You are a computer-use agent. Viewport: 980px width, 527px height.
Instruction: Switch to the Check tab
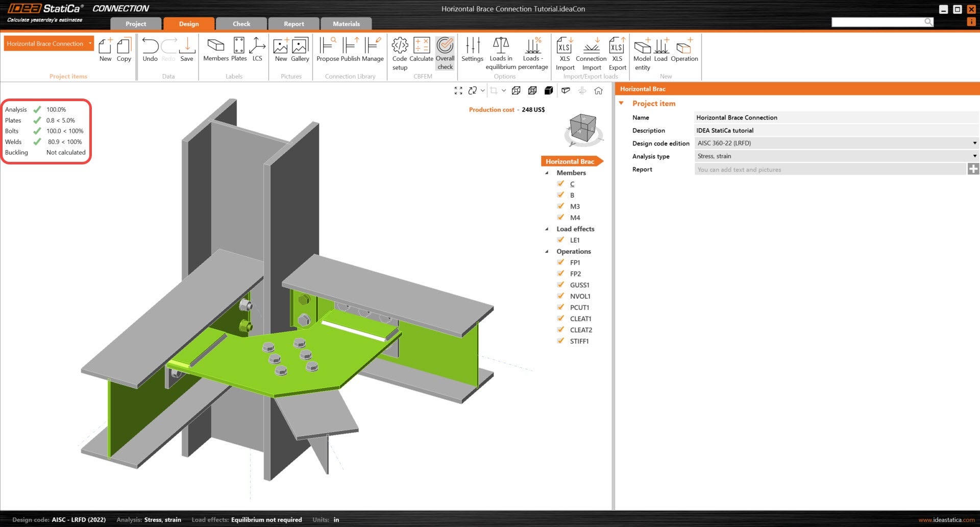tap(241, 24)
